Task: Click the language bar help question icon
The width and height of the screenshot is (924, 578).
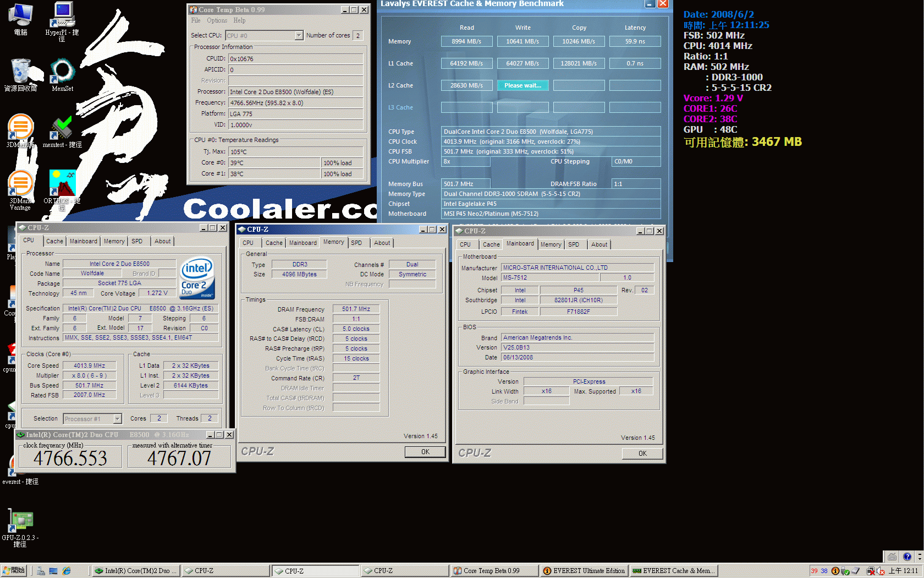Action: point(907,557)
